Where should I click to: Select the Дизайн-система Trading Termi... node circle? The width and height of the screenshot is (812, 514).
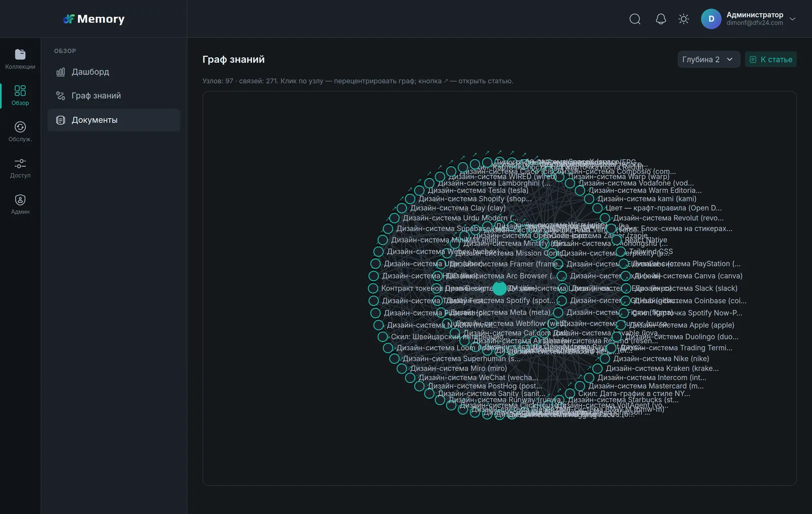612,348
